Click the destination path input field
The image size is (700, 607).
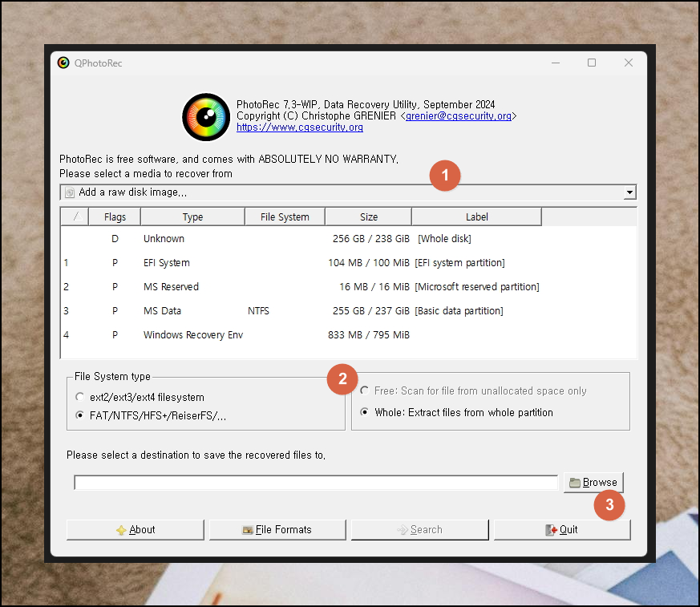point(316,483)
